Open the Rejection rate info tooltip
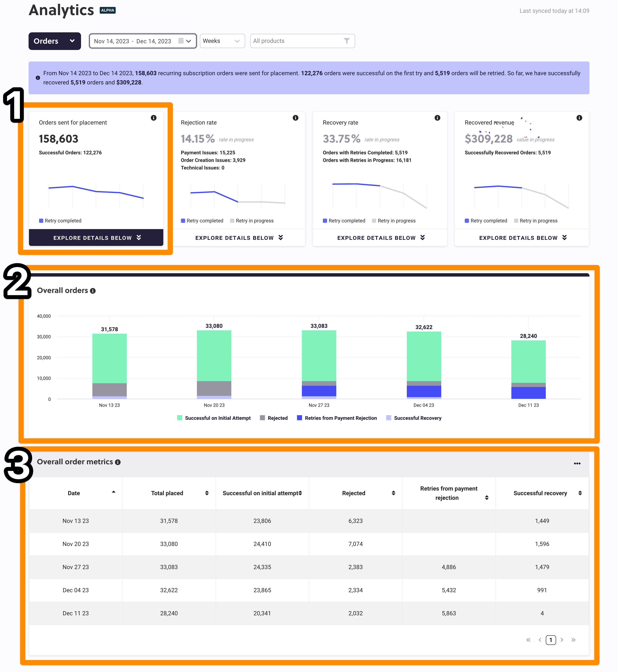618x672 pixels. tap(296, 118)
